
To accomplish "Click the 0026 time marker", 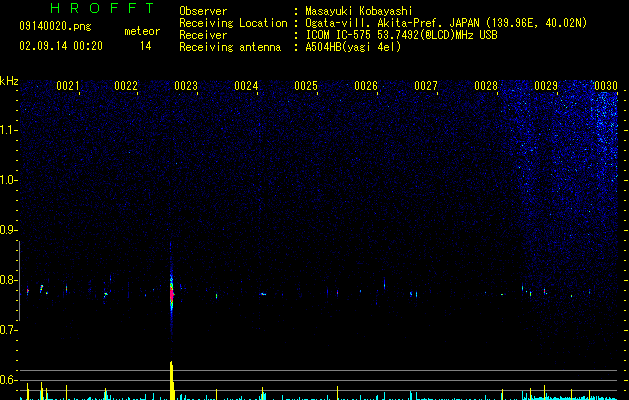I will point(366,86).
